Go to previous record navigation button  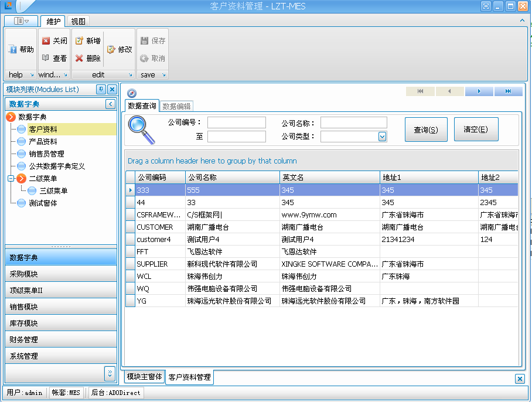(x=449, y=91)
